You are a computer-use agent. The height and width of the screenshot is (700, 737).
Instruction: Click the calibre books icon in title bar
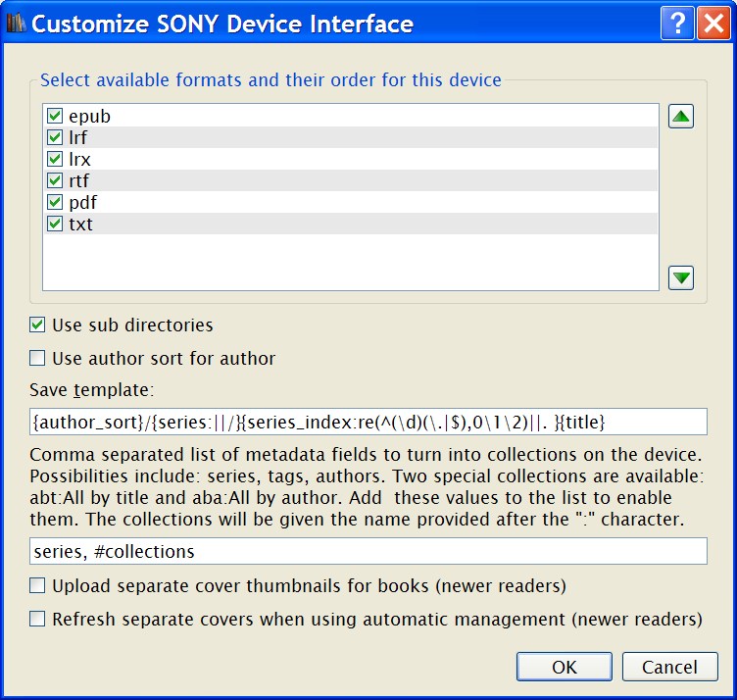tap(16, 24)
